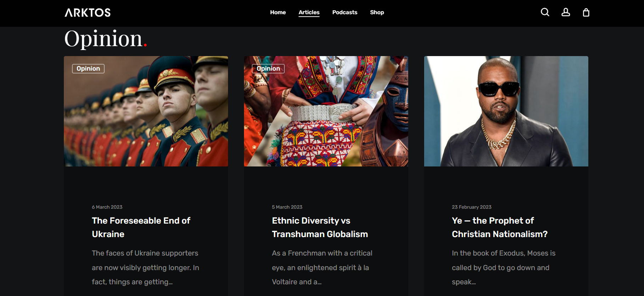Open article The Foreseeable End of Ukraine
This screenshot has width=644, height=296.
click(141, 227)
